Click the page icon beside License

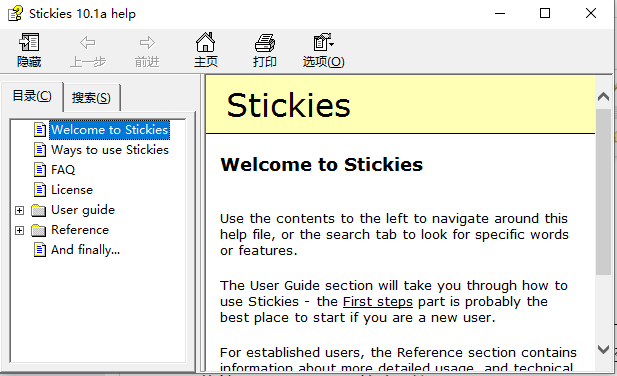[40, 190]
